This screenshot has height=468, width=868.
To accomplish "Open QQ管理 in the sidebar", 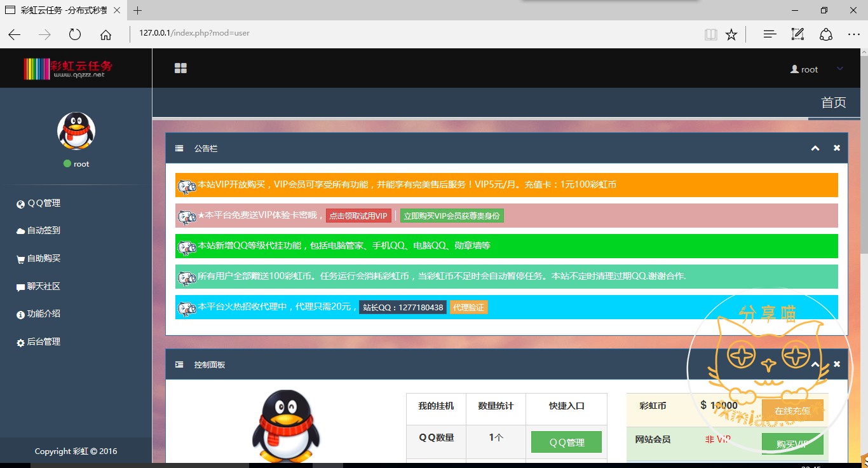I will tap(44, 203).
